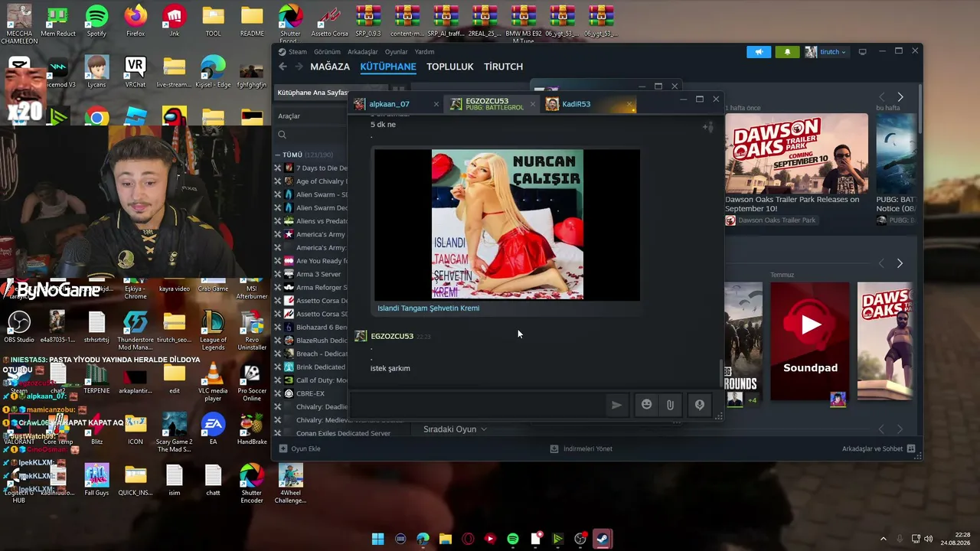Switch Steam to Big Picture mode icon
The height and width of the screenshot is (551, 980).
[862, 52]
